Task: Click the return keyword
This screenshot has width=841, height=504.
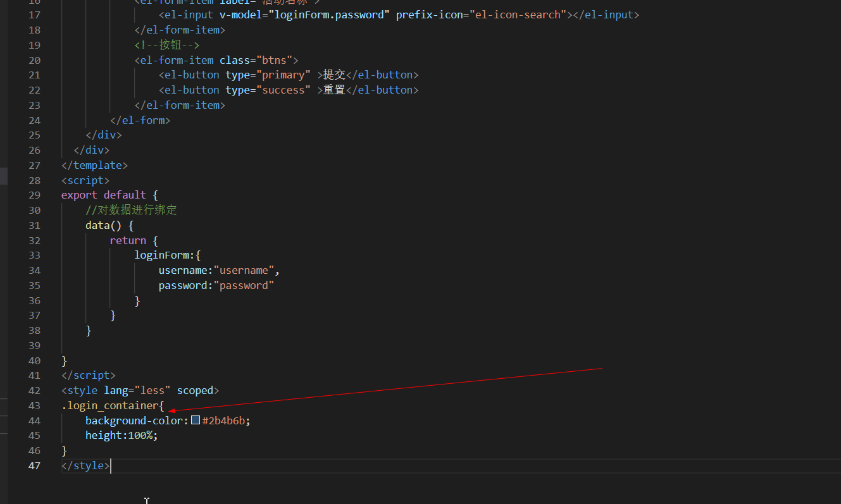Action: coord(128,240)
